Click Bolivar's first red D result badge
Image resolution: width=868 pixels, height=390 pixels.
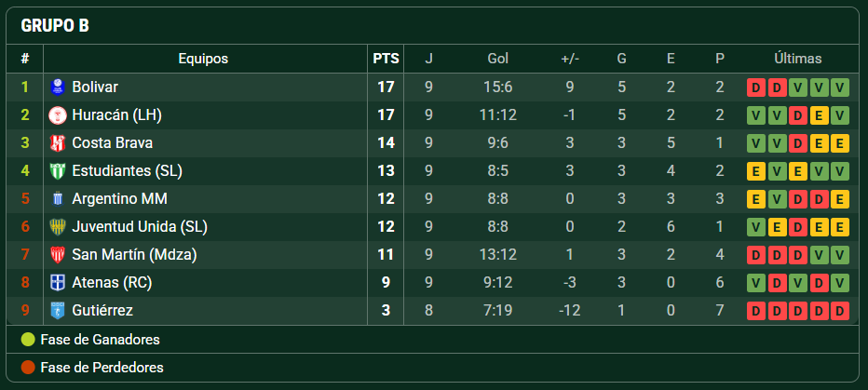pos(755,87)
